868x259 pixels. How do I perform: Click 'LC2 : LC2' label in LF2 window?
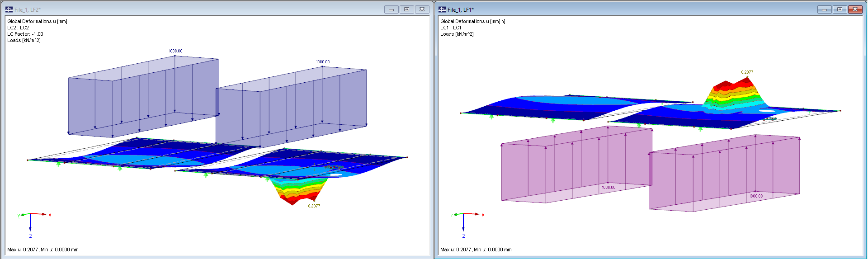tap(18, 28)
